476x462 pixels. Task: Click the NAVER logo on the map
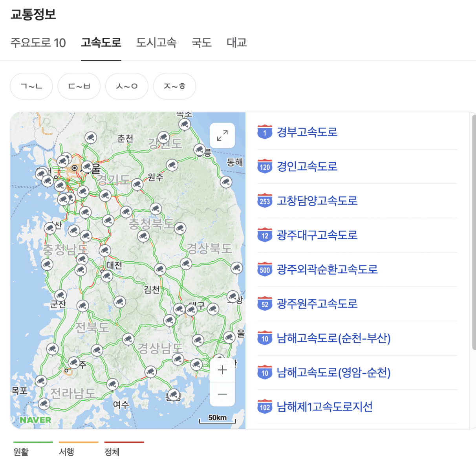click(35, 420)
